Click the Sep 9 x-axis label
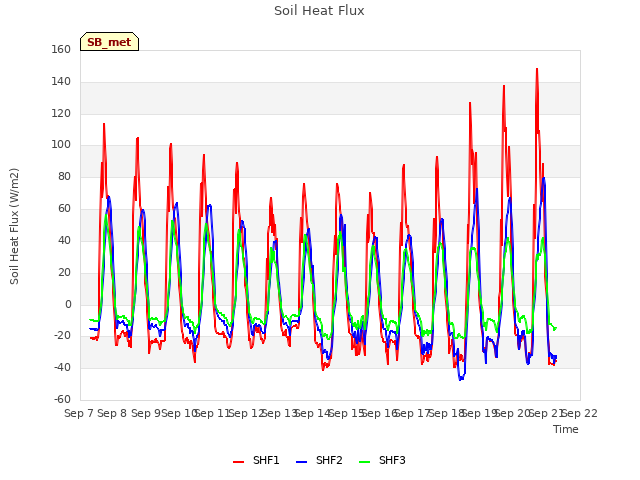Image resolution: width=640 pixels, height=480 pixels. click(x=146, y=413)
